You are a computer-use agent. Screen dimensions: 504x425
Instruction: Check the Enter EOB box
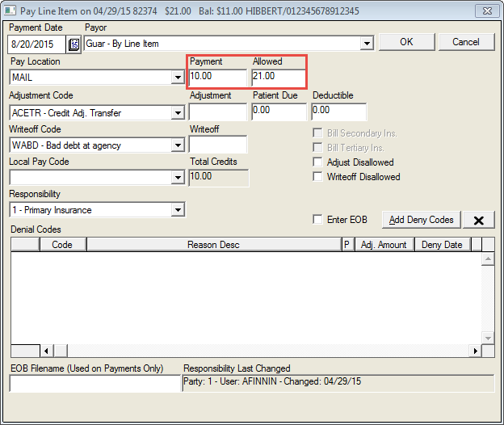click(x=318, y=220)
